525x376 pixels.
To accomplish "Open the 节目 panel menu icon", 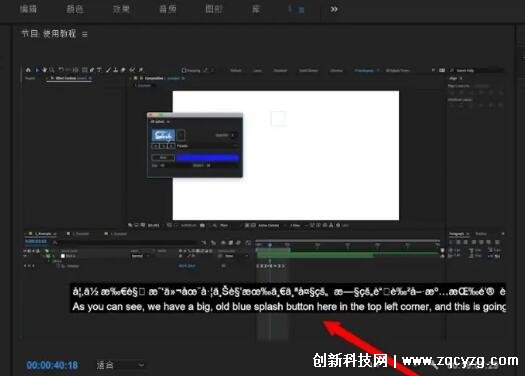I will (x=85, y=34).
